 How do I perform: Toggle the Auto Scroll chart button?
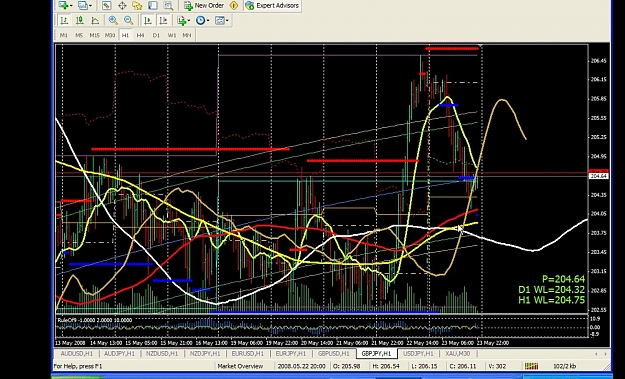(x=147, y=20)
